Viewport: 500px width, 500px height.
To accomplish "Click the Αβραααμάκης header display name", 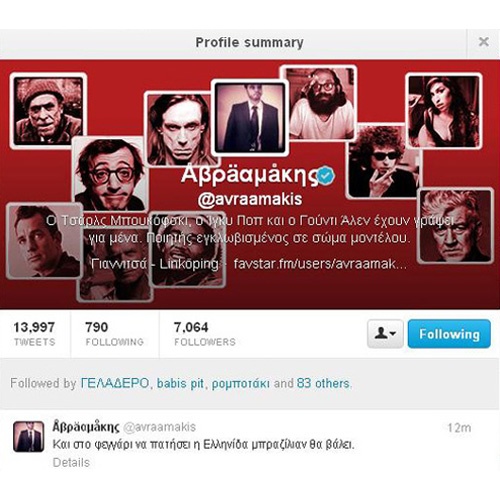I will (x=249, y=175).
